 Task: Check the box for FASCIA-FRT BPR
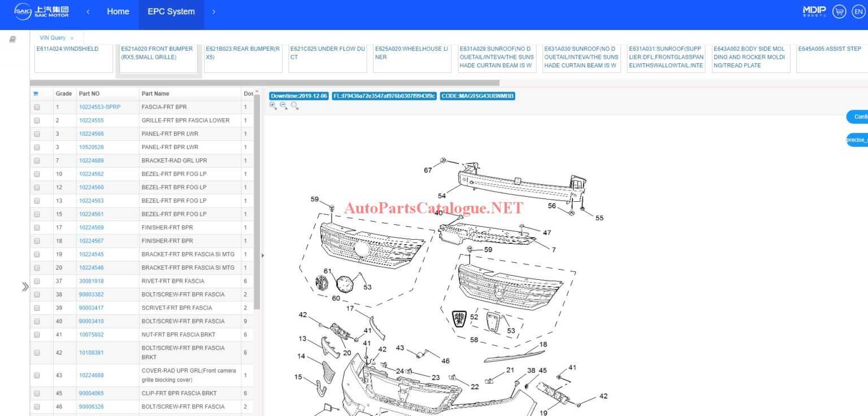37,107
